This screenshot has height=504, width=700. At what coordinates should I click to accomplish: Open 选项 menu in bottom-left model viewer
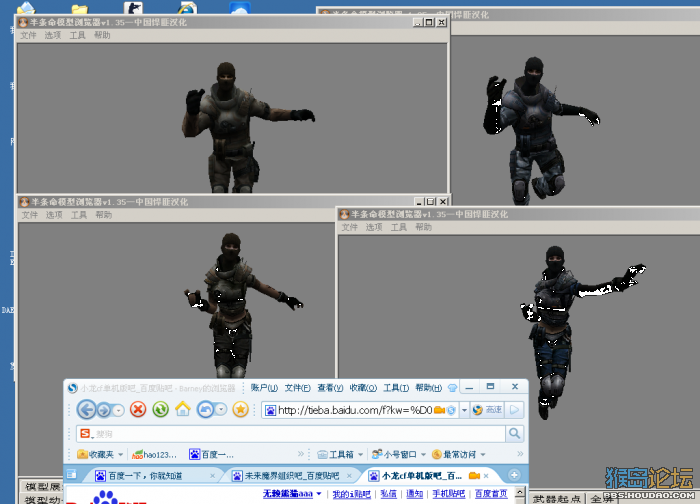(54, 215)
